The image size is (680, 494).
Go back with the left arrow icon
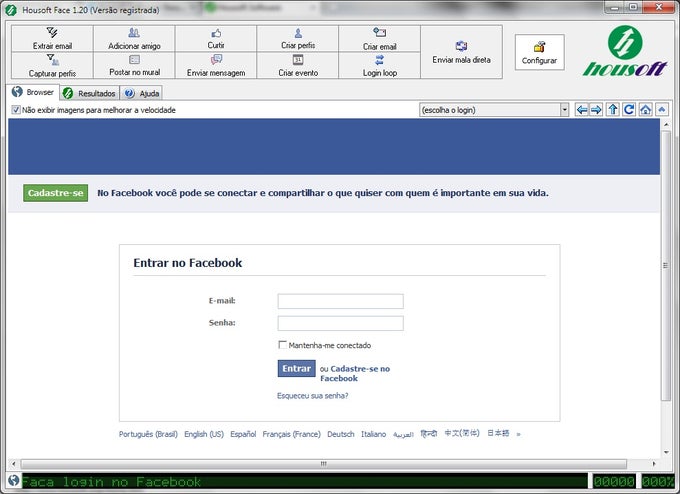click(582, 110)
